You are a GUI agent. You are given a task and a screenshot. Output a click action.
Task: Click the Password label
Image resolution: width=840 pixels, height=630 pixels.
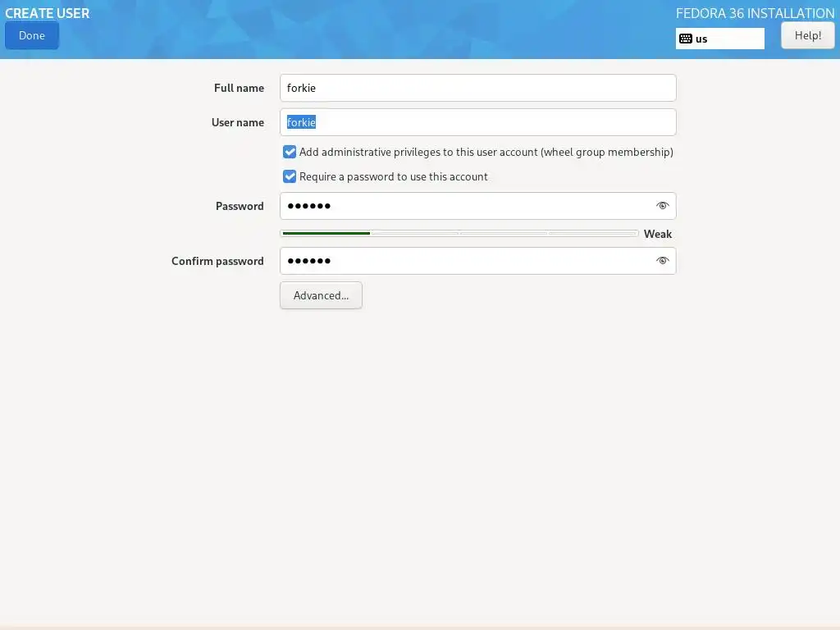pos(240,206)
